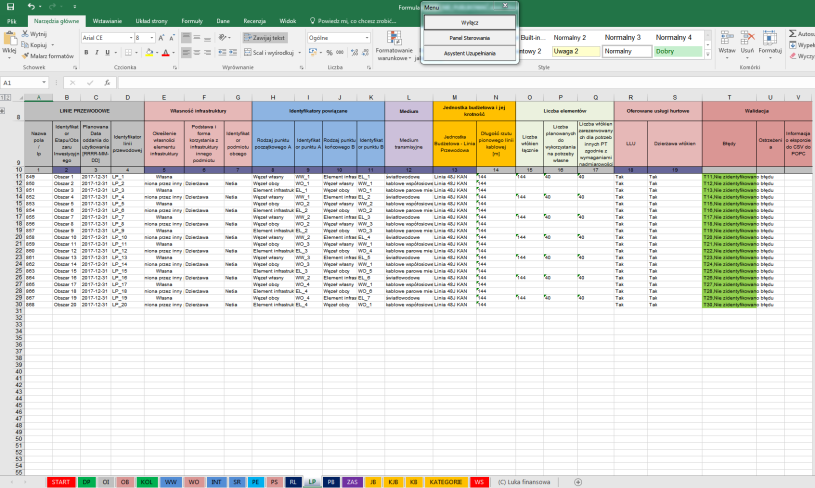
Task: Click the thousands separator (000) icon
Action: tap(340, 52)
